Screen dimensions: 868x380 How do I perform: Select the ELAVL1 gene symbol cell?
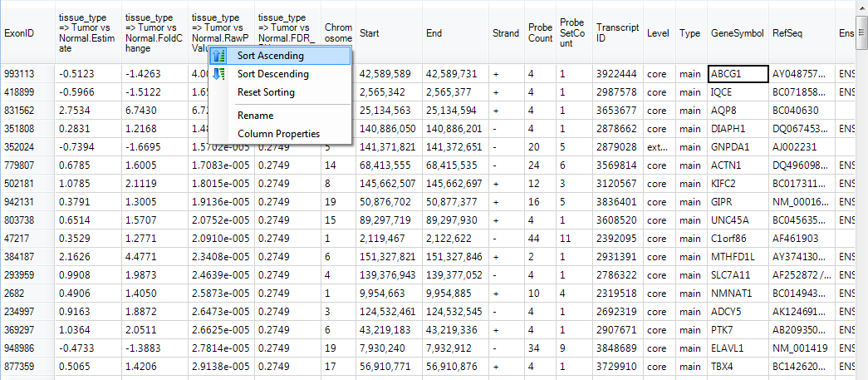(738, 348)
